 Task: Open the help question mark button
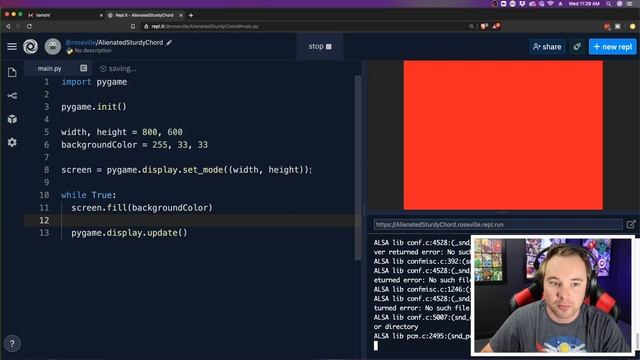point(12,344)
